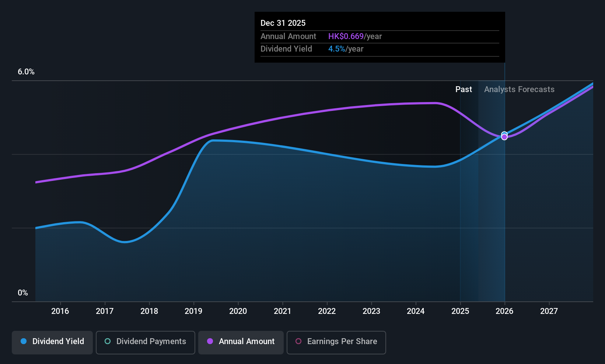Click the 6.0% y-axis label
This screenshot has height=364, width=605.
coord(26,72)
